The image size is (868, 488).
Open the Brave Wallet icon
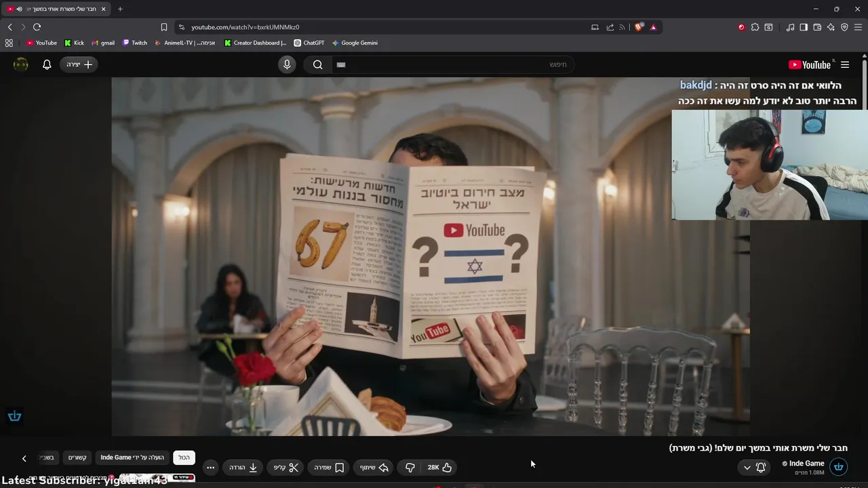tap(817, 27)
